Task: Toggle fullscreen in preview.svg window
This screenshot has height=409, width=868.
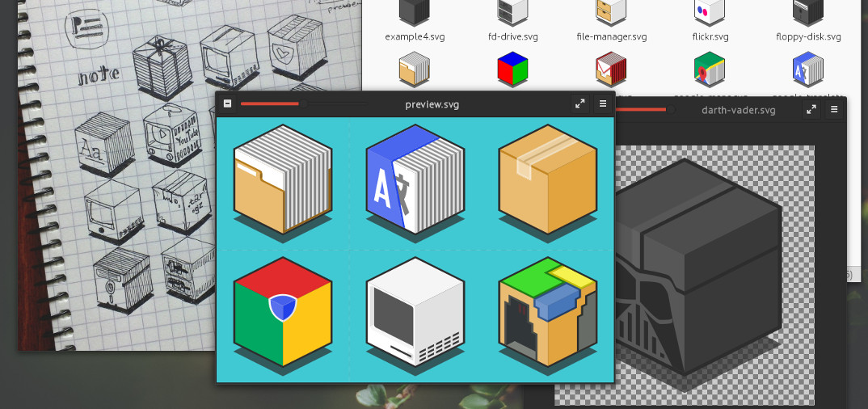Action: 579,103
